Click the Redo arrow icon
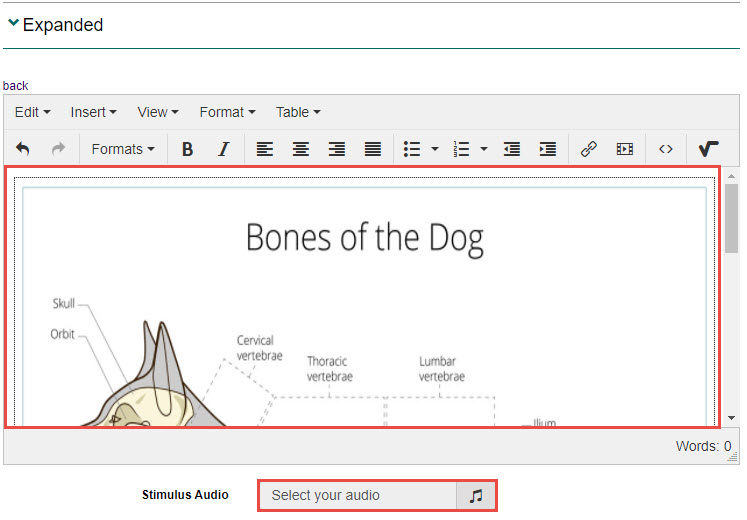The height and width of the screenshot is (520, 747). pyautogui.click(x=58, y=149)
